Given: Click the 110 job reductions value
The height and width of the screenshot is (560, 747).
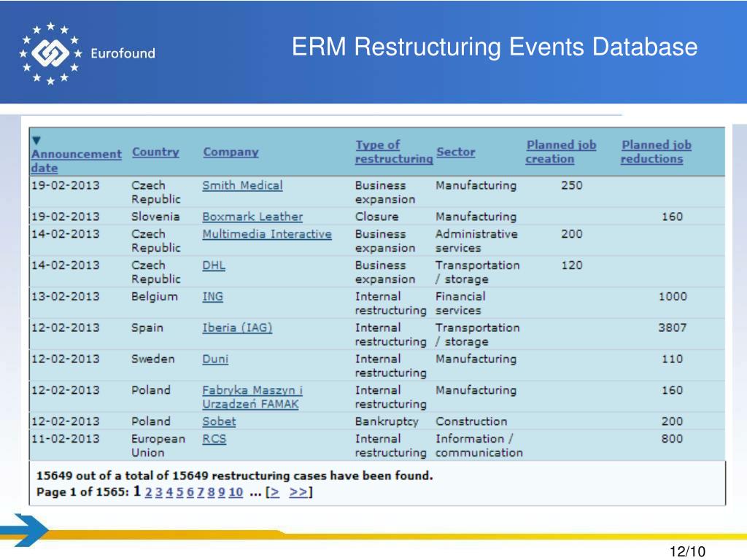Looking at the screenshot, I should point(672,359).
